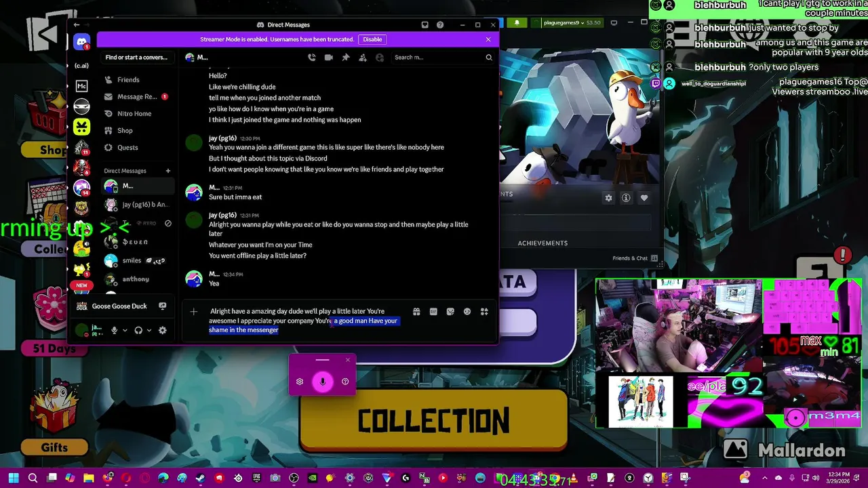868x488 pixels.
Task: Open the anthony direct message
Action: tap(138, 279)
